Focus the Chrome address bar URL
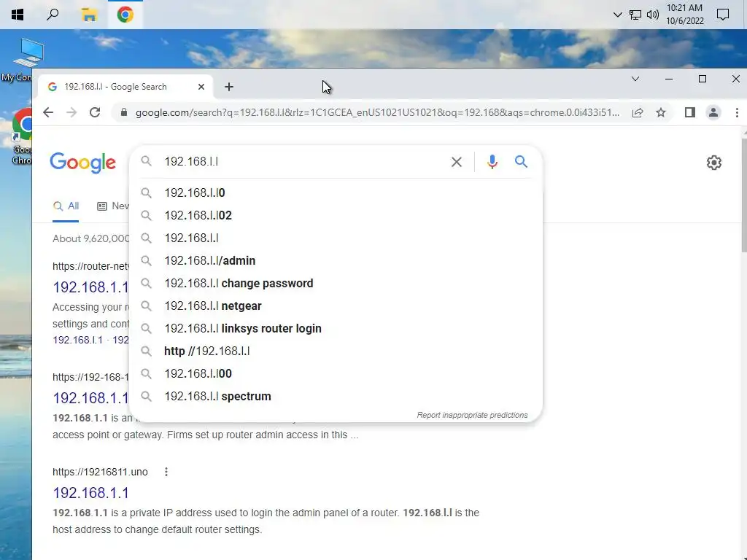 [377, 112]
